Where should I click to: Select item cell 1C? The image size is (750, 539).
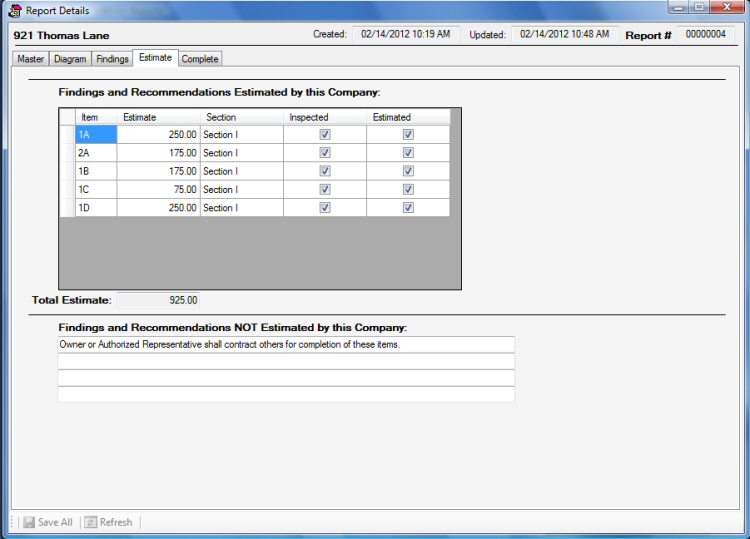click(96, 189)
